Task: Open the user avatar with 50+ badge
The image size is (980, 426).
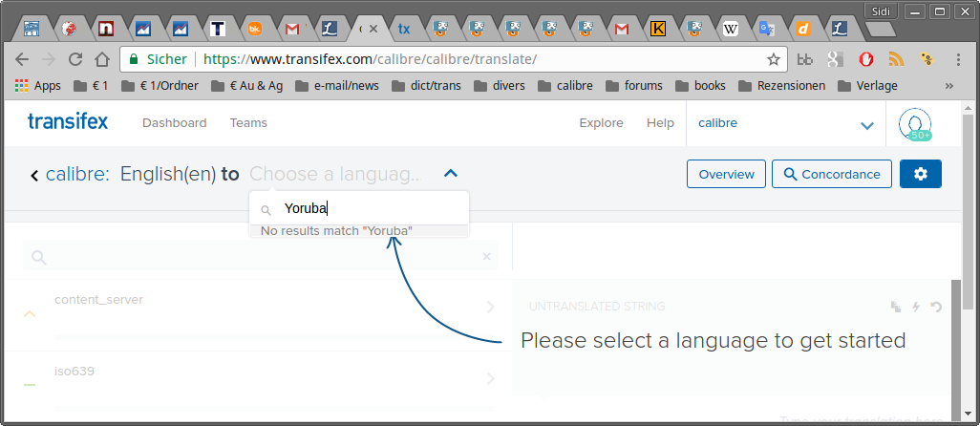Action: click(x=914, y=123)
